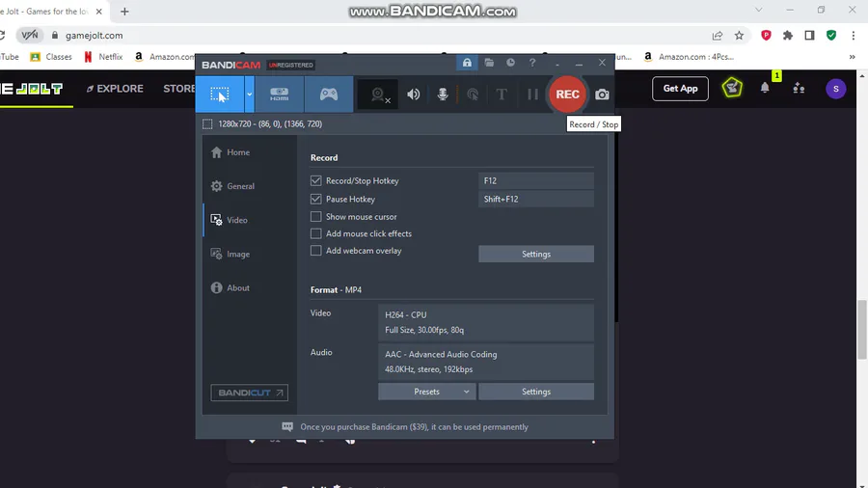The width and height of the screenshot is (868, 488).
Task: Open the recording mode dropdown arrow
Action: click(x=249, y=95)
